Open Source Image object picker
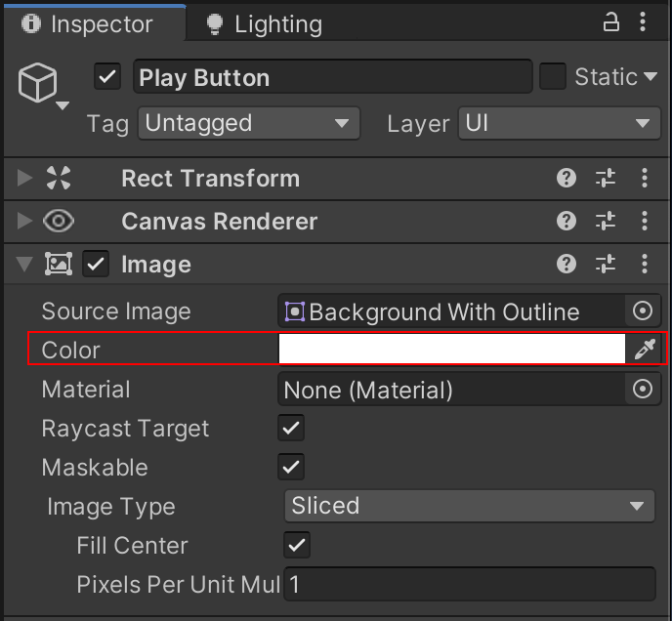The width and height of the screenshot is (672, 621). [643, 311]
